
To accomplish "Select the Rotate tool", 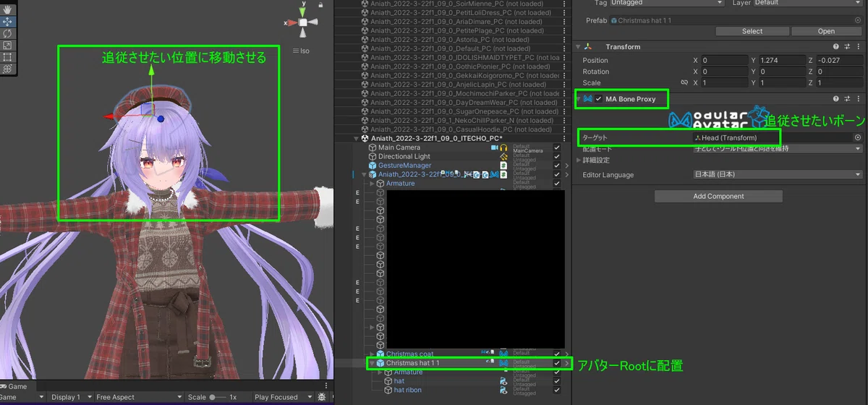I will (x=7, y=33).
